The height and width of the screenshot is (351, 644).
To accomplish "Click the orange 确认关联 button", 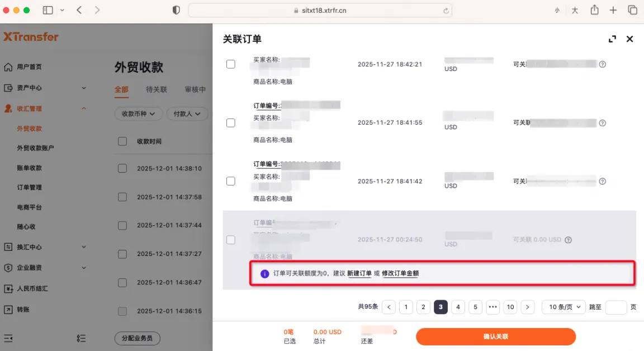I will tap(495, 336).
